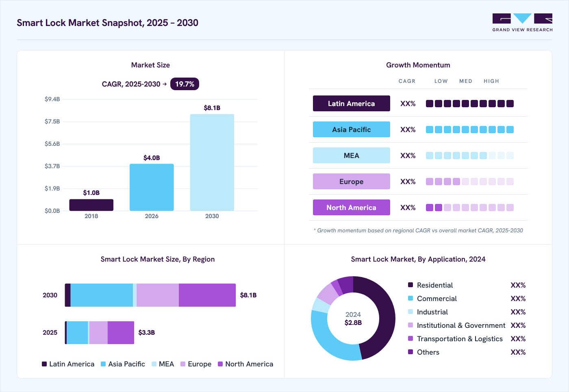Click the XX% value for Europe row

click(x=408, y=182)
